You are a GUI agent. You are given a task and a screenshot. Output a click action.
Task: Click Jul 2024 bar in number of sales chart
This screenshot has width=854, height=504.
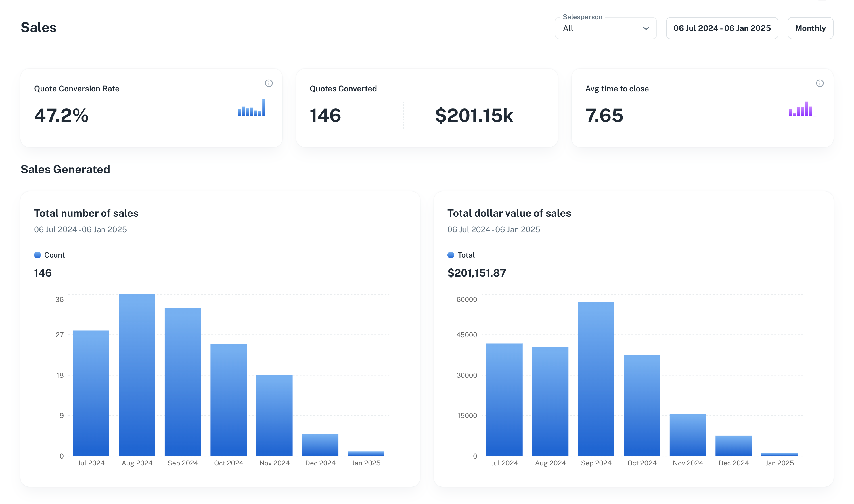tap(91, 393)
